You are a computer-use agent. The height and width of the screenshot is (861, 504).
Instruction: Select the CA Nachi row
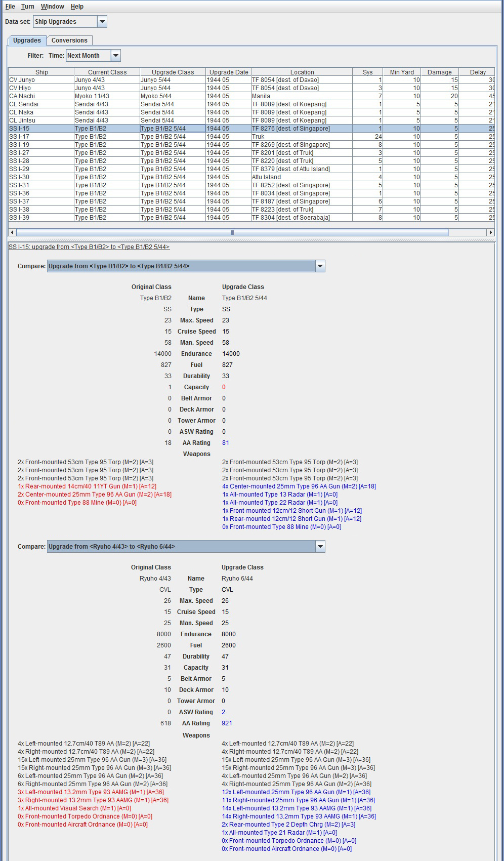[251, 96]
